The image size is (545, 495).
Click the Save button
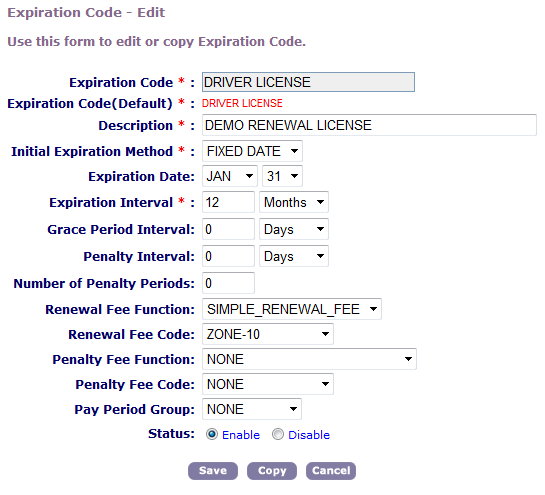213,471
